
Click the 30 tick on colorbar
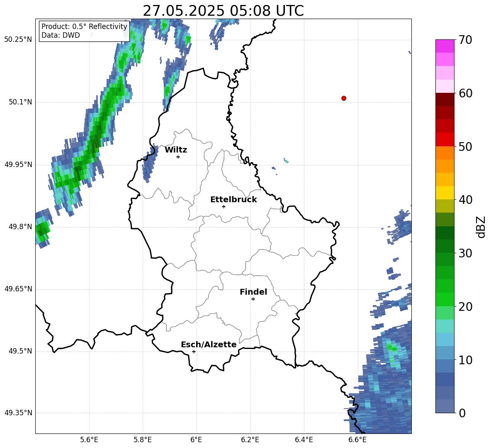(465, 253)
